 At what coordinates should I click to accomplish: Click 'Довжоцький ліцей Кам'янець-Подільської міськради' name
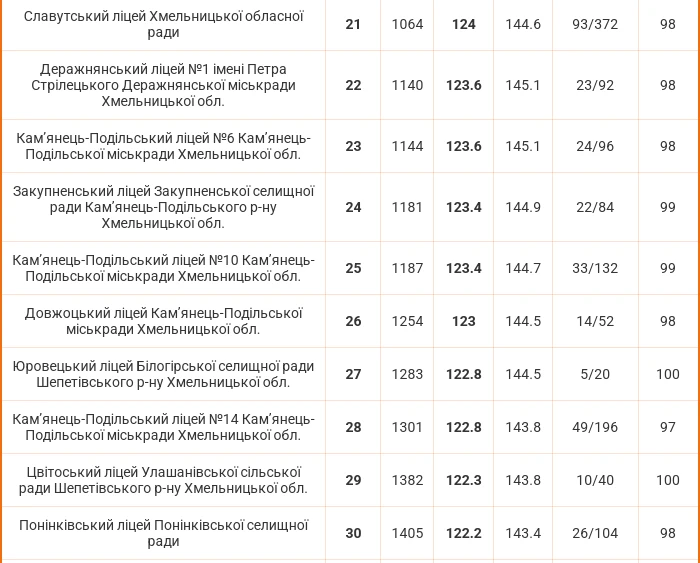point(163,321)
